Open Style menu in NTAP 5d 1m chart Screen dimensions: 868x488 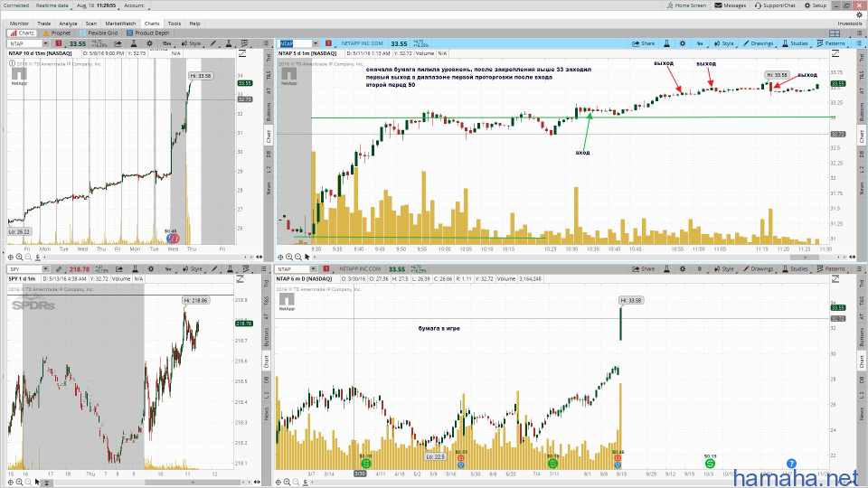coord(723,43)
